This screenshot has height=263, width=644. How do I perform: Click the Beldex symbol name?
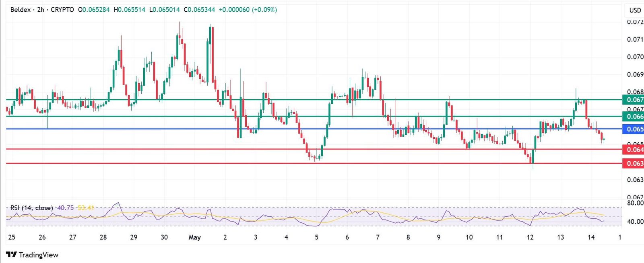pyautogui.click(x=20, y=10)
